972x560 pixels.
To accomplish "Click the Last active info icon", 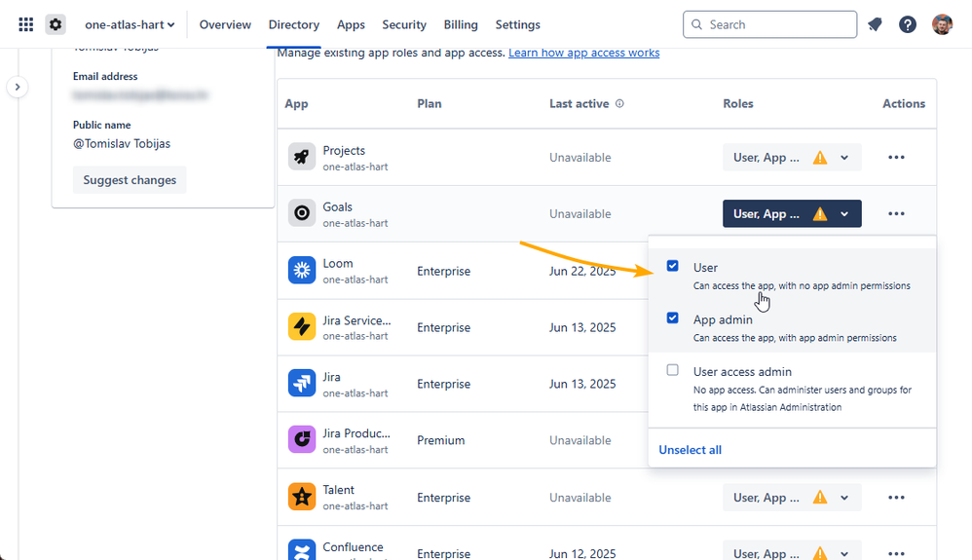I will coord(619,103).
